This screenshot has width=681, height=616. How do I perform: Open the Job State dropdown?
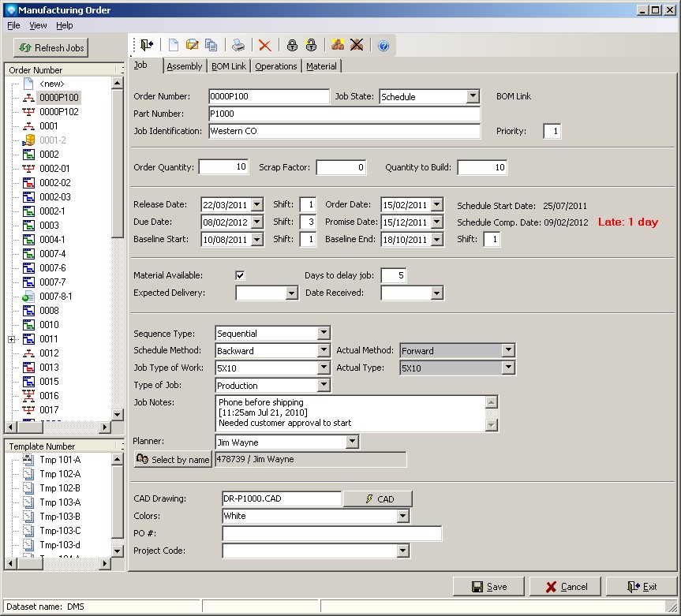(x=472, y=96)
